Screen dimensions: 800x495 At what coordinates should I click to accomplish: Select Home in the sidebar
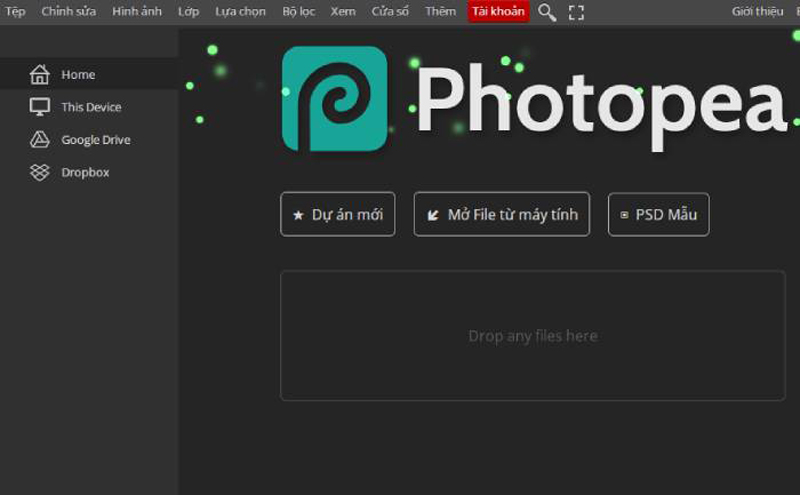(x=89, y=75)
